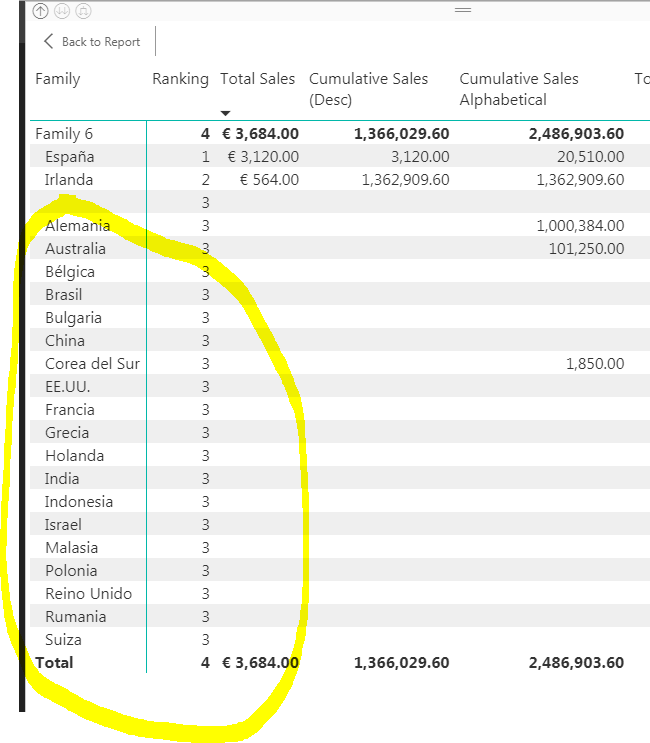The height and width of the screenshot is (743, 650).
Task: Click the Alemania cumulative value 1,000,384.00
Action: 580,226
